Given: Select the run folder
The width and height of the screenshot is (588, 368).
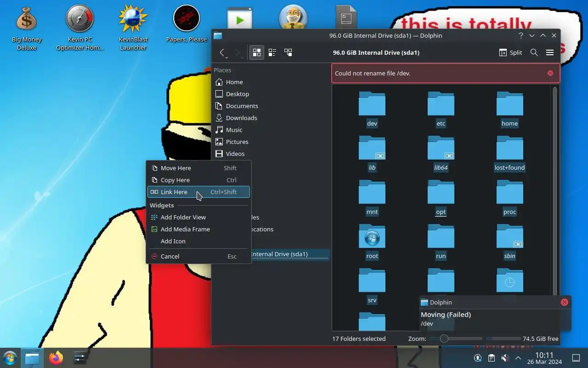Looking at the screenshot, I should pos(441,242).
